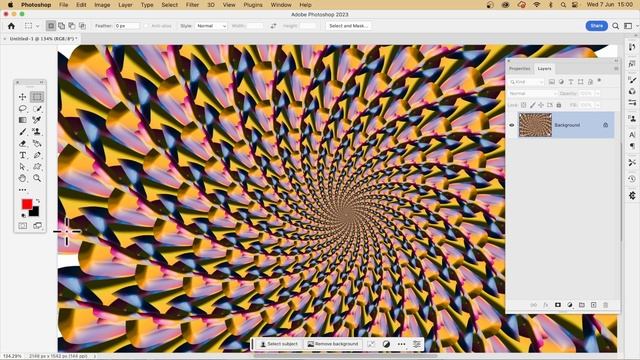Select the Rectangular Marquee tool in toolbox

click(x=37, y=97)
